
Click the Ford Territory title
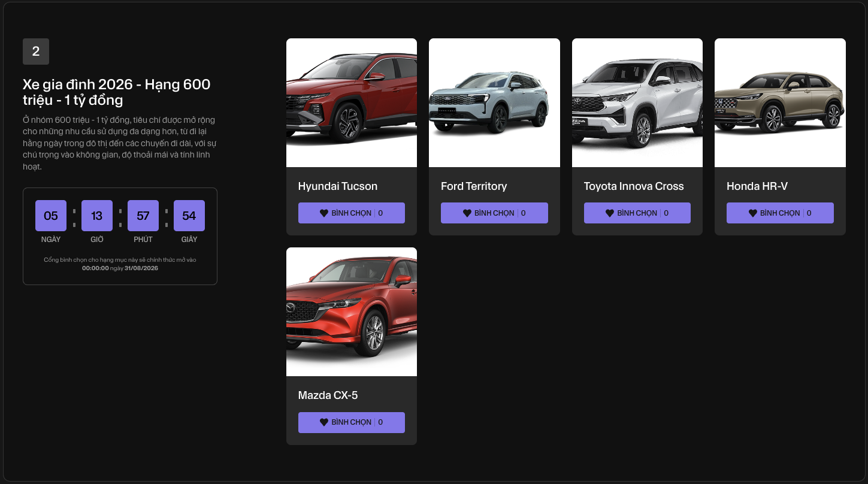pyautogui.click(x=474, y=186)
